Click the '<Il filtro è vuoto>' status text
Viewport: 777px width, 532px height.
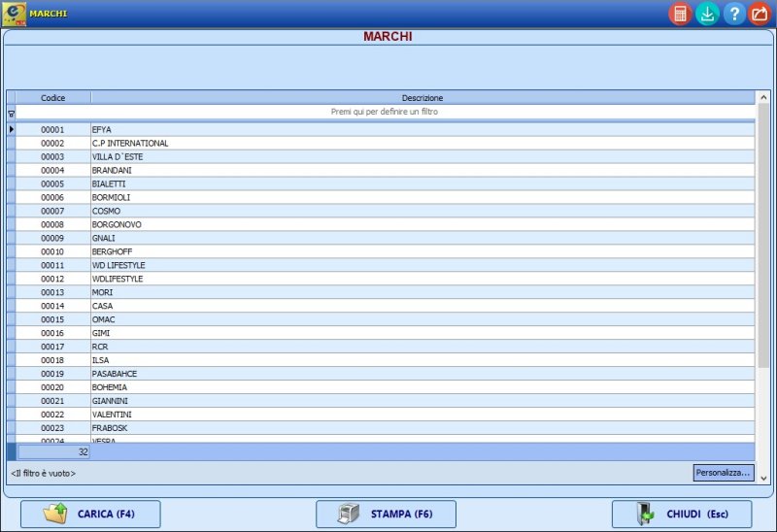click(43, 473)
